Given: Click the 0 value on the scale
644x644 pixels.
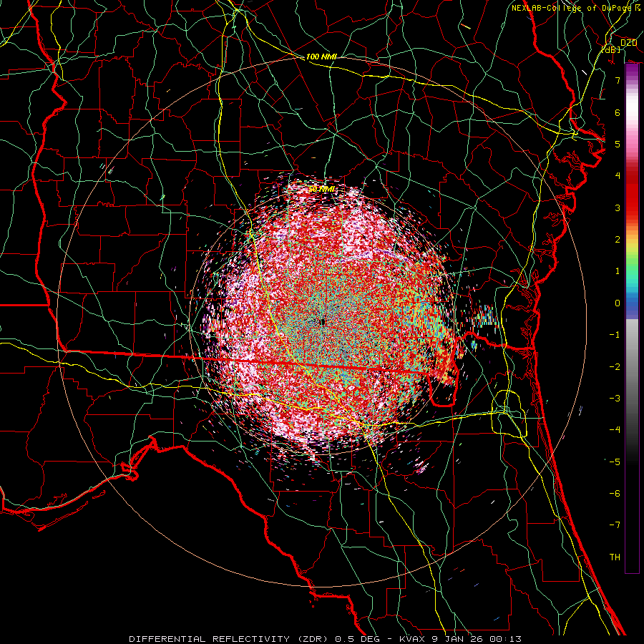Looking at the screenshot, I should (x=618, y=303).
